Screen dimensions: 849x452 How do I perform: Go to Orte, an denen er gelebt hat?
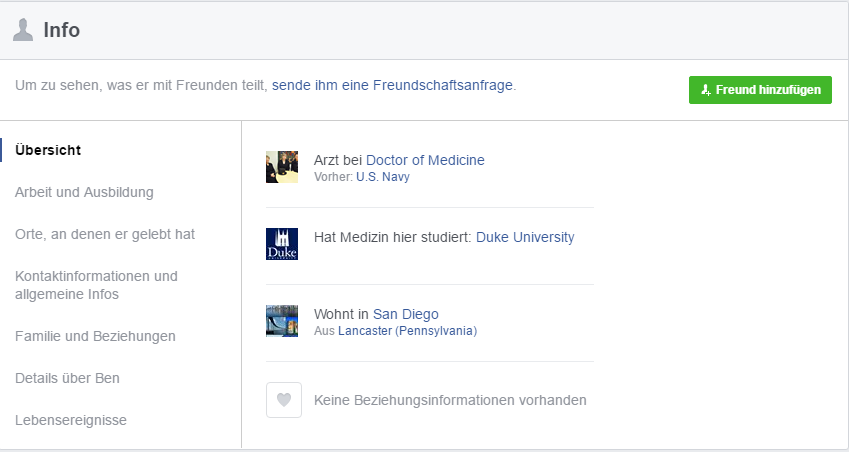[105, 234]
